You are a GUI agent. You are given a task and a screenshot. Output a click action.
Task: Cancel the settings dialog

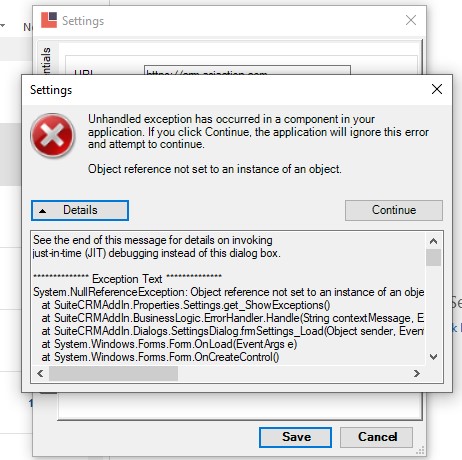377,437
